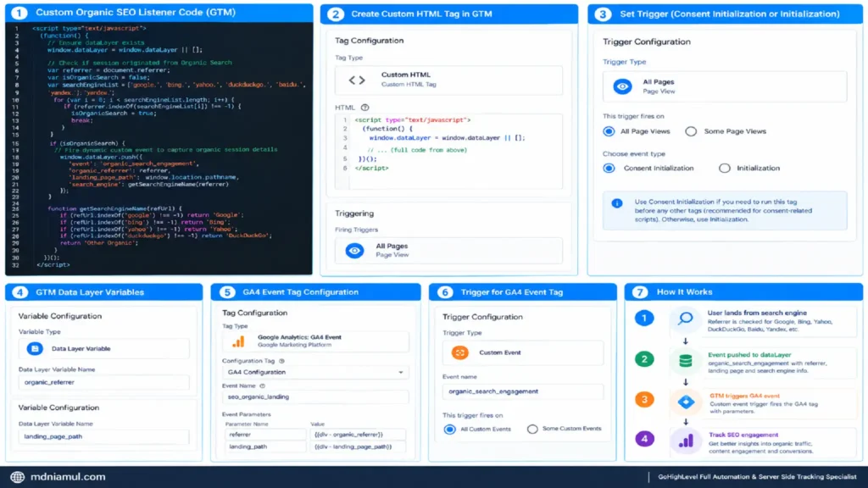Screen dimensions: 868x488
Task: Open the GA4 Configuration dropdown arrow
Action: [401, 373]
